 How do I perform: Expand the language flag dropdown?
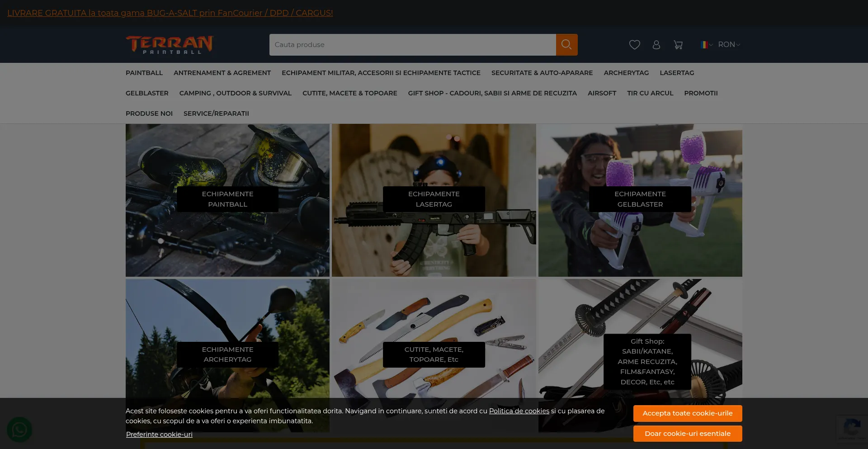(x=706, y=45)
